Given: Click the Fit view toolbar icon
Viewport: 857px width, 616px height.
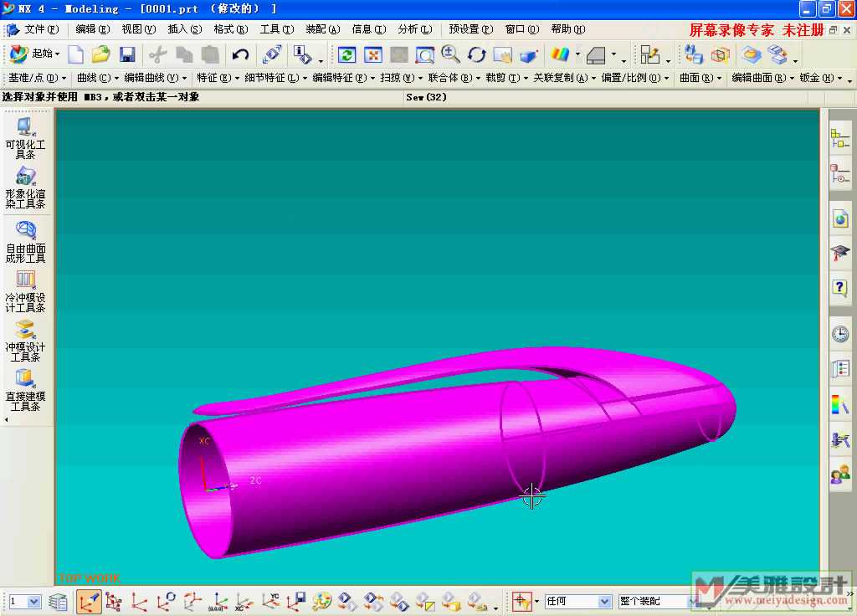Looking at the screenshot, I should point(373,55).
